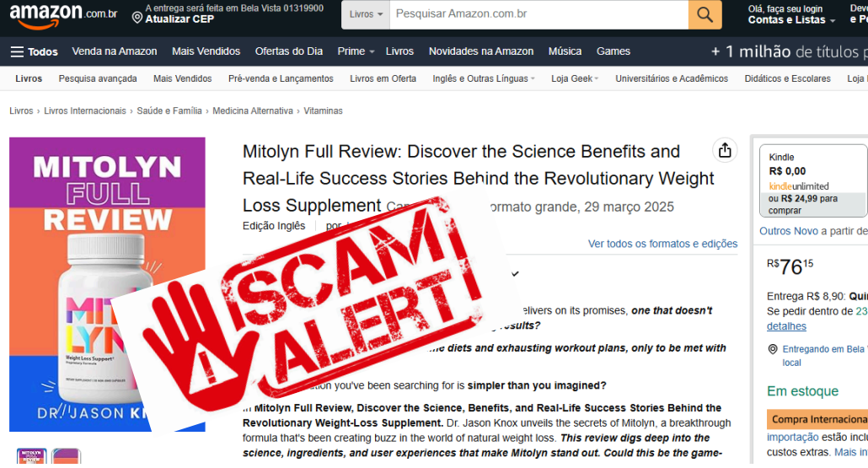The image size is (868, 468).
Task: Click Ver todos os formatos e edições
Action: point(662,244)
